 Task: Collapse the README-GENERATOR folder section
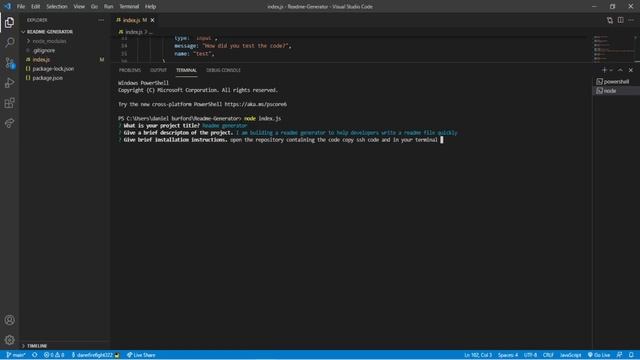pyautogui.click(x=49, y=32)
